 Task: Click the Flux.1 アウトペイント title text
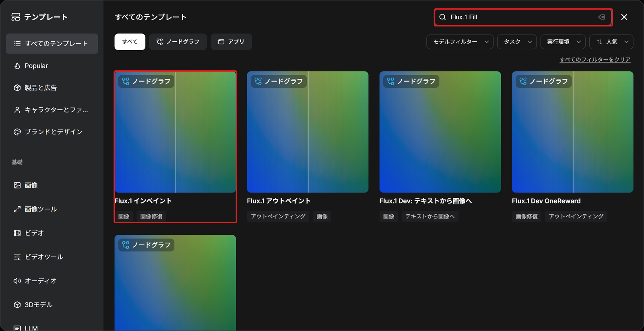[279, 201]
